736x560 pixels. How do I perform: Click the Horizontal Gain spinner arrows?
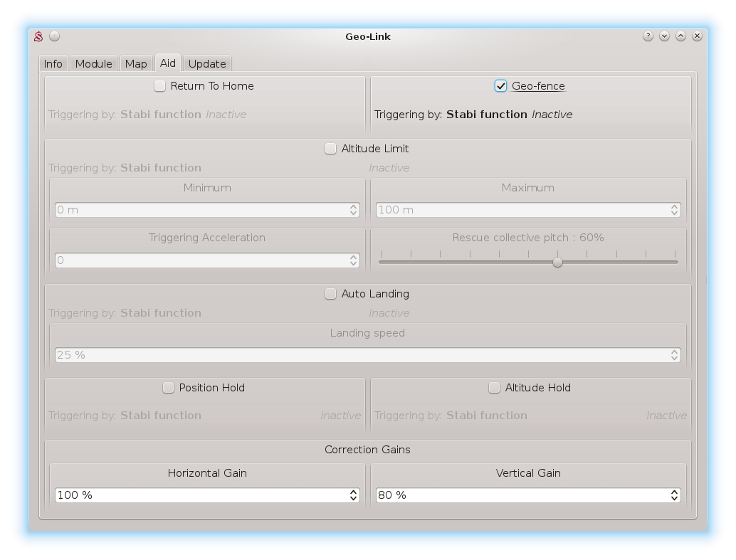tap(354, 495)
